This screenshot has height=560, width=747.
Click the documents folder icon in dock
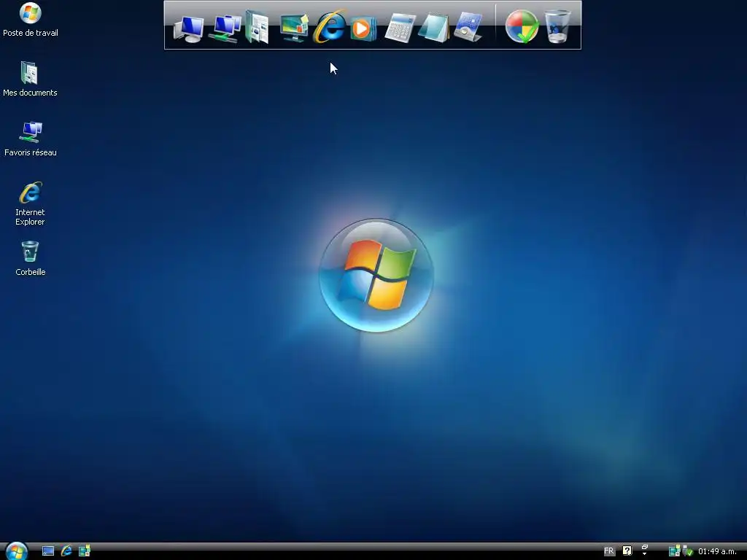pos(258,28)
